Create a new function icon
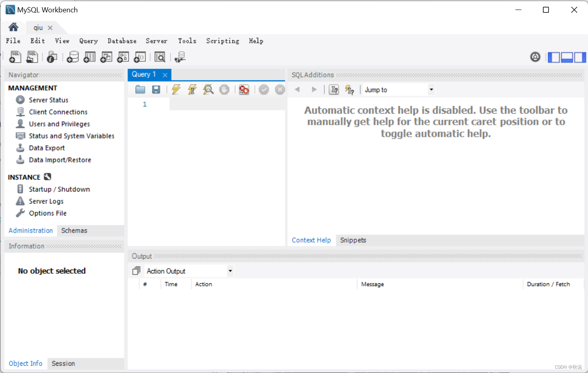 click(x=140, y=57)
